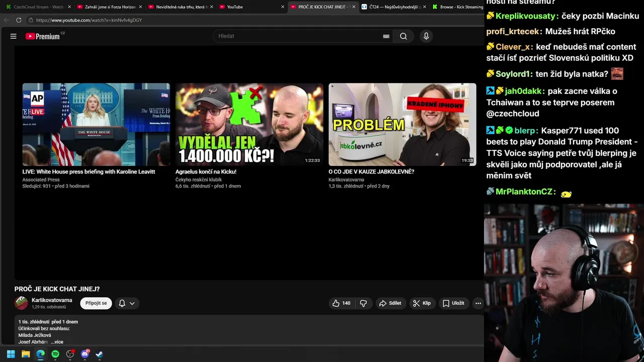644x362 pixels.
Task: Close the ČT24 tab
Action: 425,7
